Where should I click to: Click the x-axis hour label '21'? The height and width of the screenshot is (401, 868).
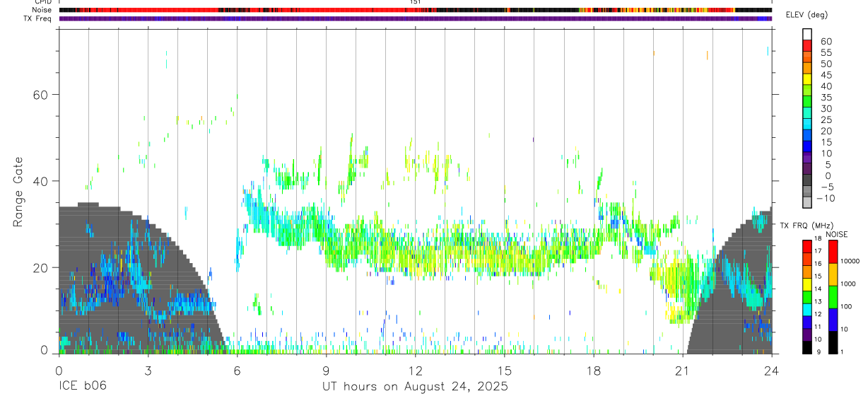pos(683,370)
